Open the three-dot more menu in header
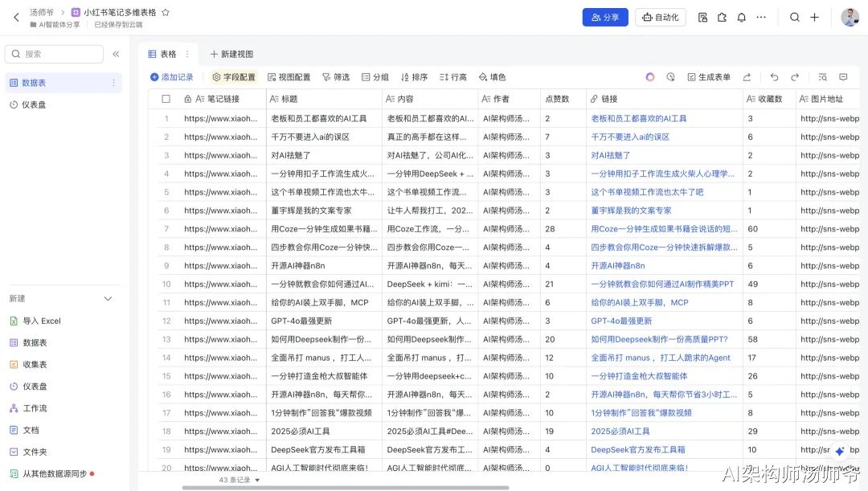Screen dimensions: 868x491 click(761, 17)
